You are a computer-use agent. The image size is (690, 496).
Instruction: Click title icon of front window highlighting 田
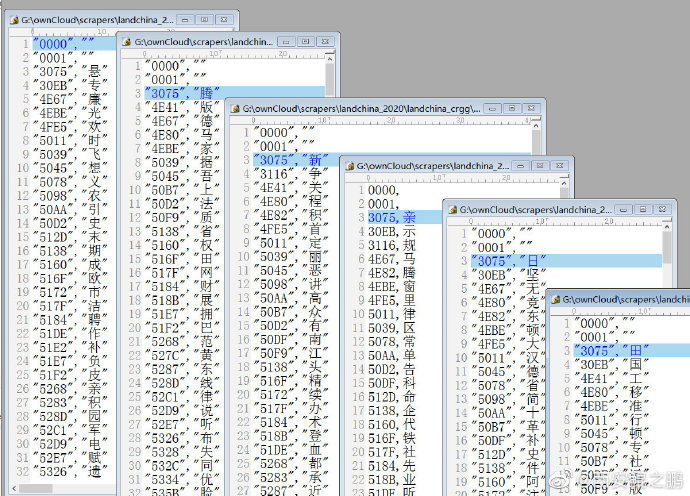(556, 300)
